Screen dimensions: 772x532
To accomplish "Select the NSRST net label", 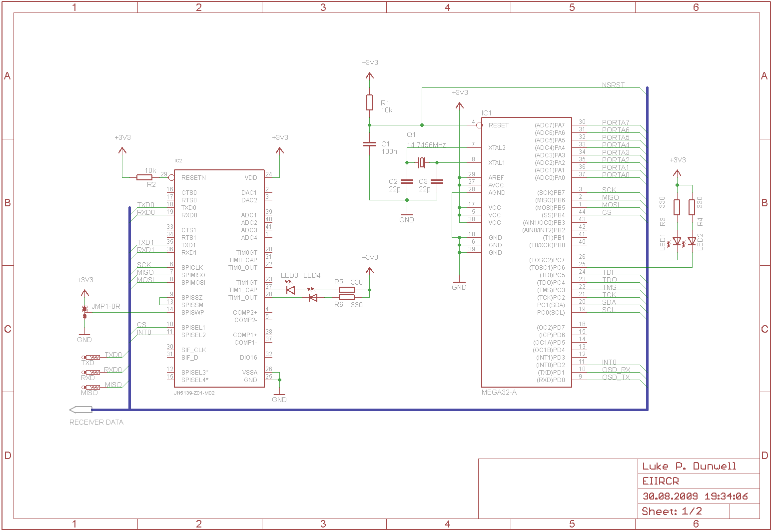I will [x=613, y=85].
